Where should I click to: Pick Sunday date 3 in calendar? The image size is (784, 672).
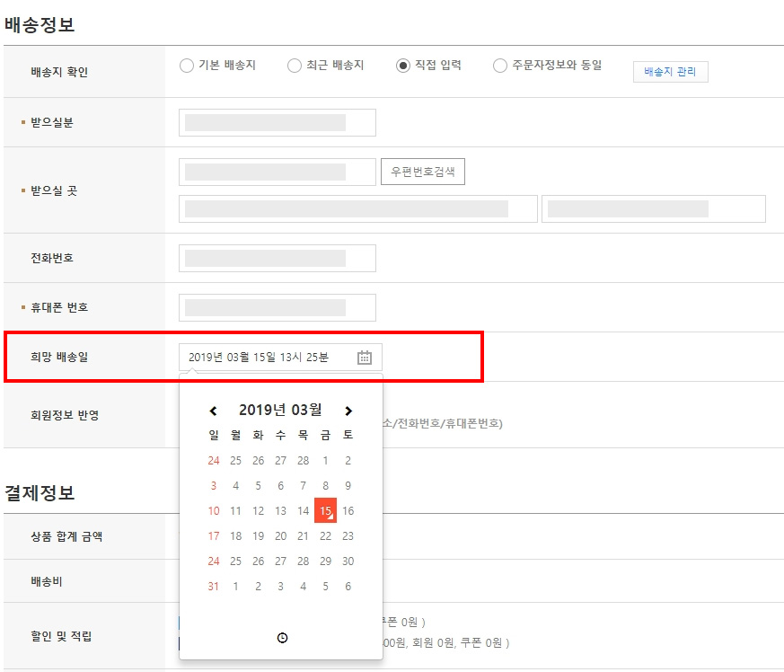click(x=214, y=485)
